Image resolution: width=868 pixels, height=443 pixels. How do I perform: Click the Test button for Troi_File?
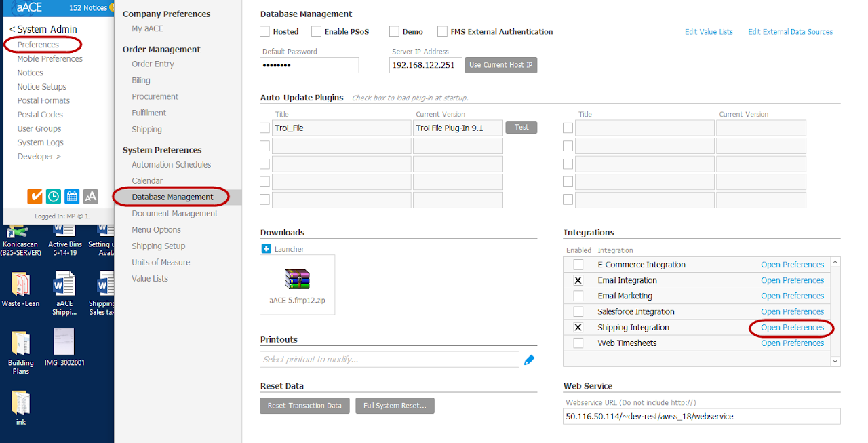tap(521, 127)
